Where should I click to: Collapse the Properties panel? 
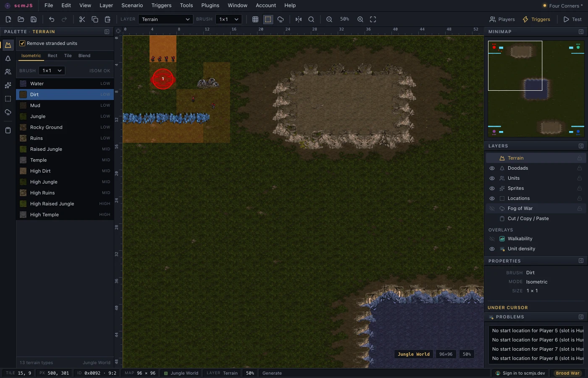pyautogui.click(x=581, y=261)
